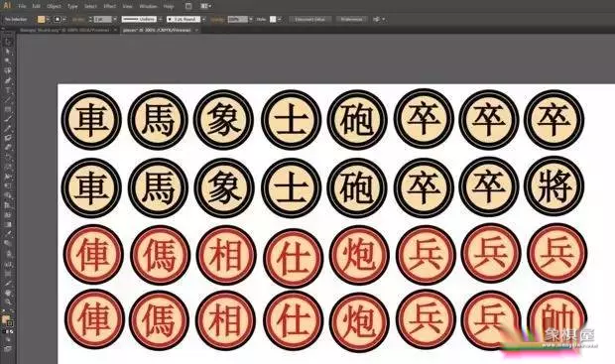Select the Eraser tool
This screenshot has height=364, width=615.
tap(8, 148)
